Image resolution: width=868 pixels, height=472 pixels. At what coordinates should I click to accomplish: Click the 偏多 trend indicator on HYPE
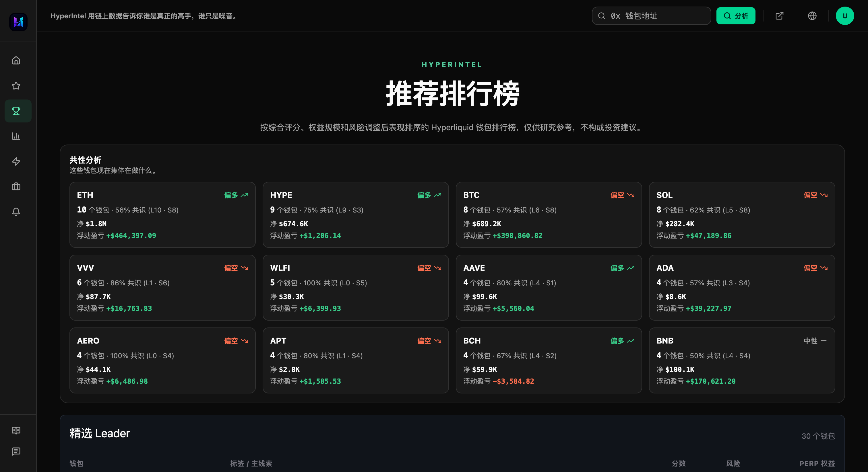pos(429,195)
